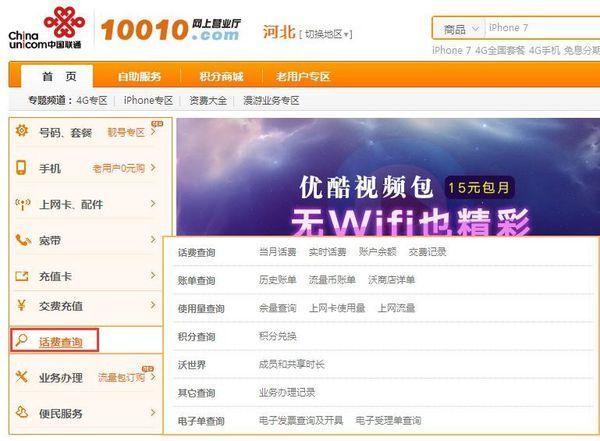Open 电子发票查询及开具 in the flyout
The width and height of the screenshot is (600, 441).
pyautogui.click(x=301, y=421)
